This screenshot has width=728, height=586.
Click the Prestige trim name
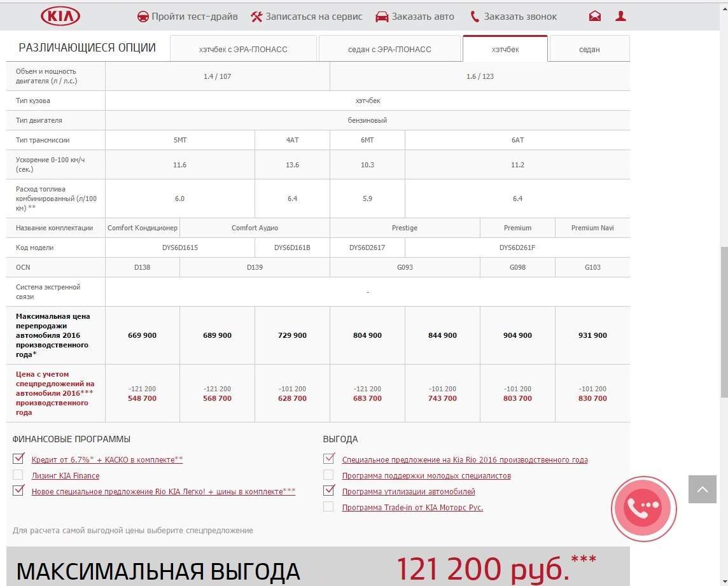(404, 228)
